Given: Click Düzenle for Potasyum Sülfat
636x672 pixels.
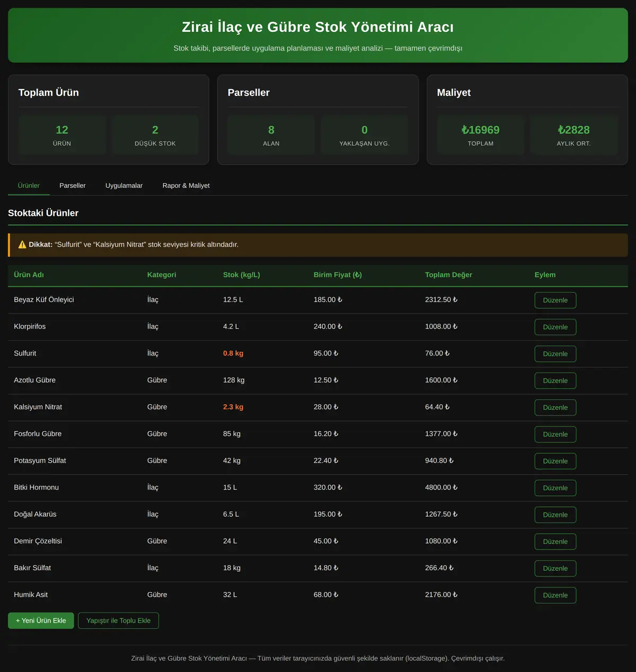Looking at the screenshot, I should (555, 461).
